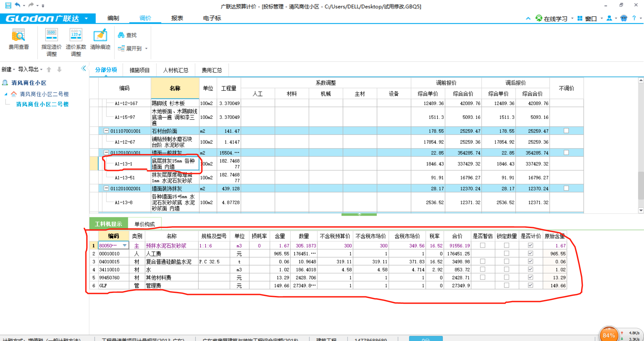Switch to the 电子标 ribbon tab

pyautogui.click(x=212, y=18)
